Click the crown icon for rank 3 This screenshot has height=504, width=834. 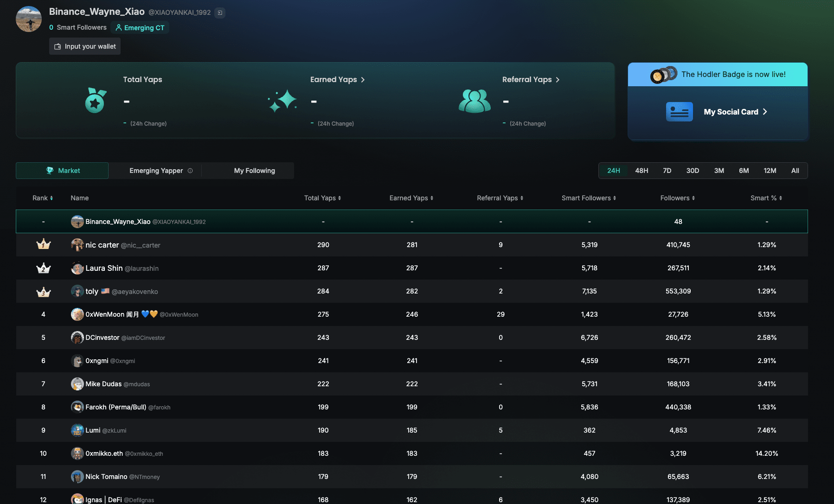tap(44, 292)
